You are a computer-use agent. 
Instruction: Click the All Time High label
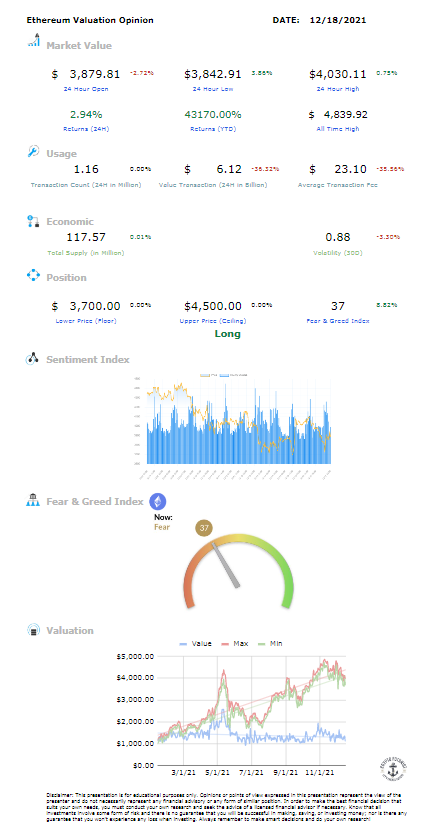coord(338,129)
